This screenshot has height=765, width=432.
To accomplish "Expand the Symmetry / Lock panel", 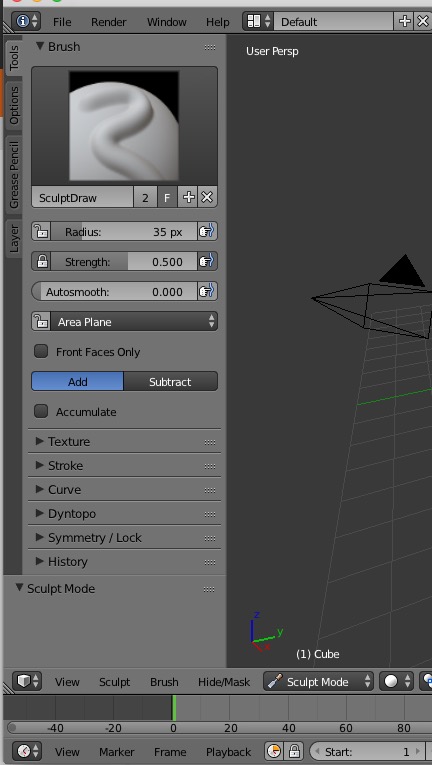I will pyautogui.click(x=40, y=537).
